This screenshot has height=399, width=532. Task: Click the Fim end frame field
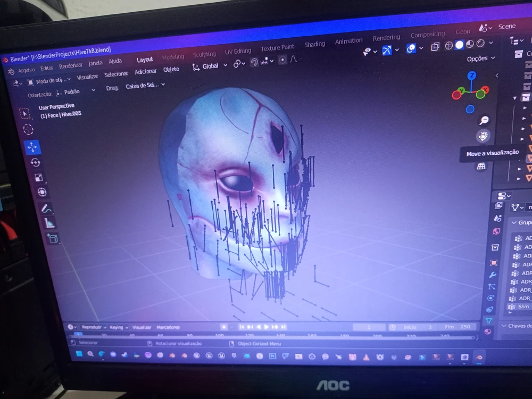click(458, 327)
